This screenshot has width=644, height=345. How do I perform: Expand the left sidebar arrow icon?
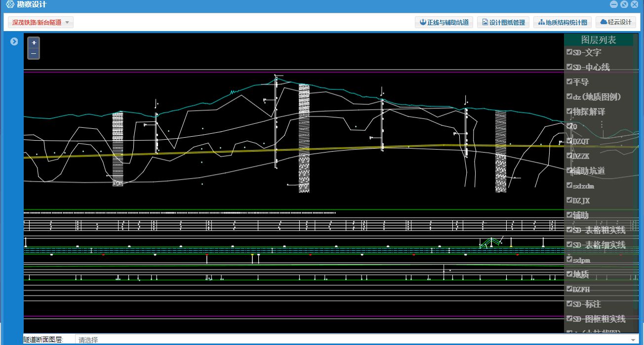(x=14, y=41)
